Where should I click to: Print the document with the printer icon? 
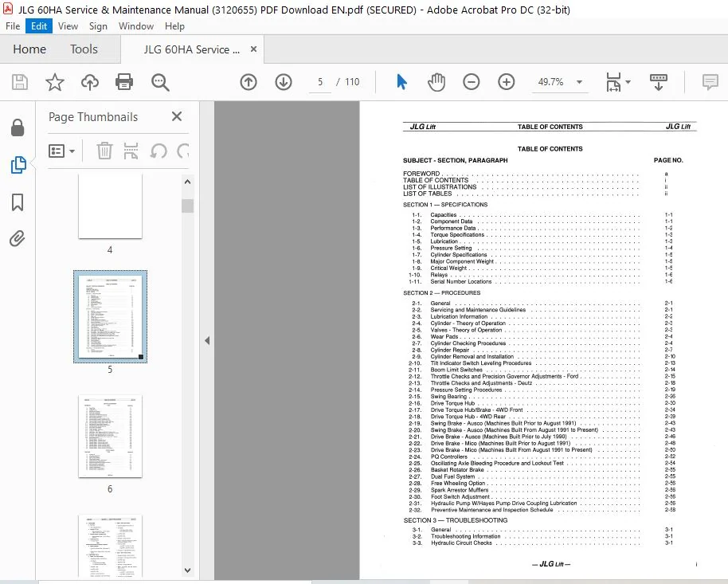click(x=124, y=82)
